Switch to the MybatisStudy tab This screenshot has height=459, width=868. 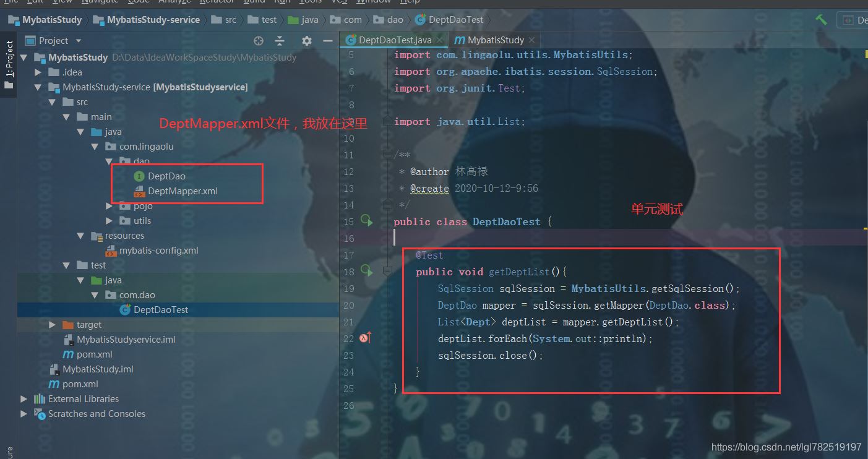tap(497, 39)
